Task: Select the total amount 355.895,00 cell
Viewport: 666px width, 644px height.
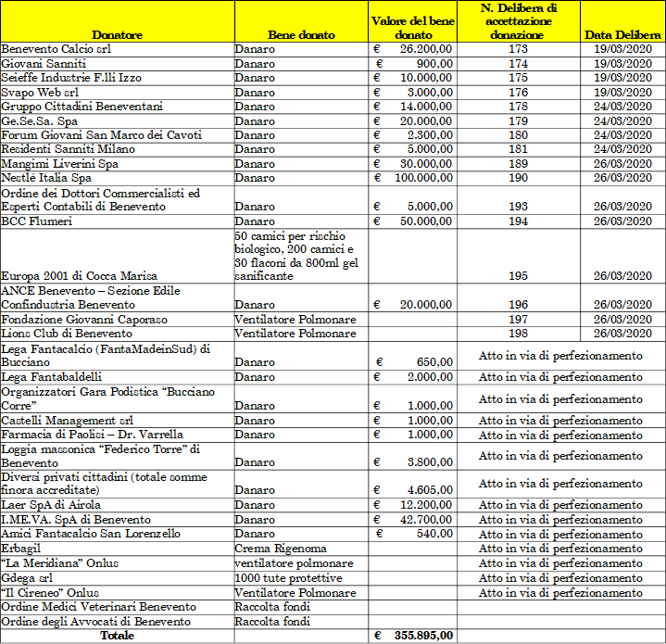Action: click(x=412, y=636)
